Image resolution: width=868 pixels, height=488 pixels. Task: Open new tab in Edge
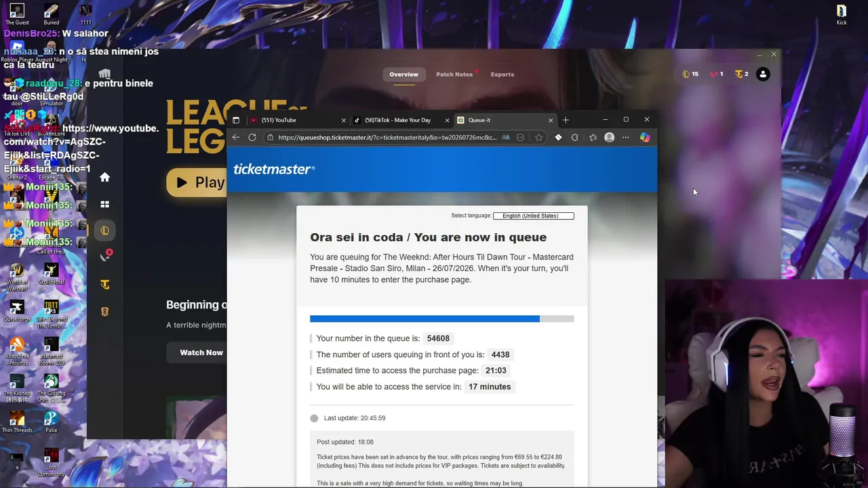pyautogui.click(x=566, y=120)
